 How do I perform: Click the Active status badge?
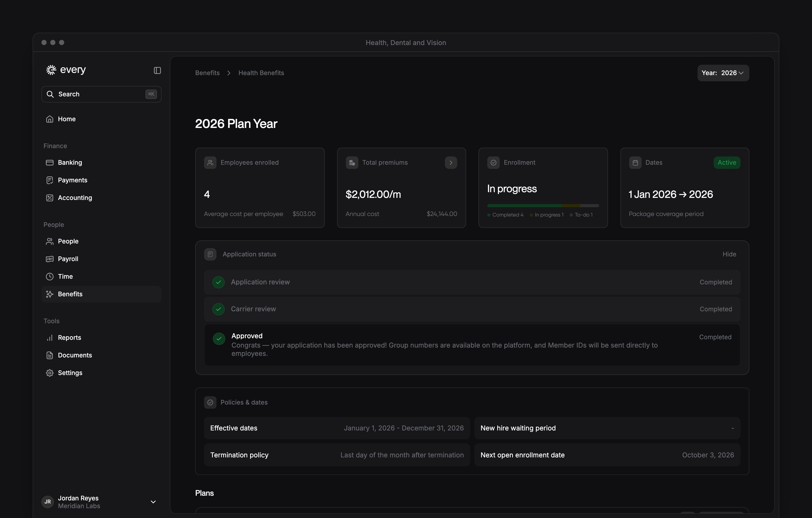pos(727,163)
